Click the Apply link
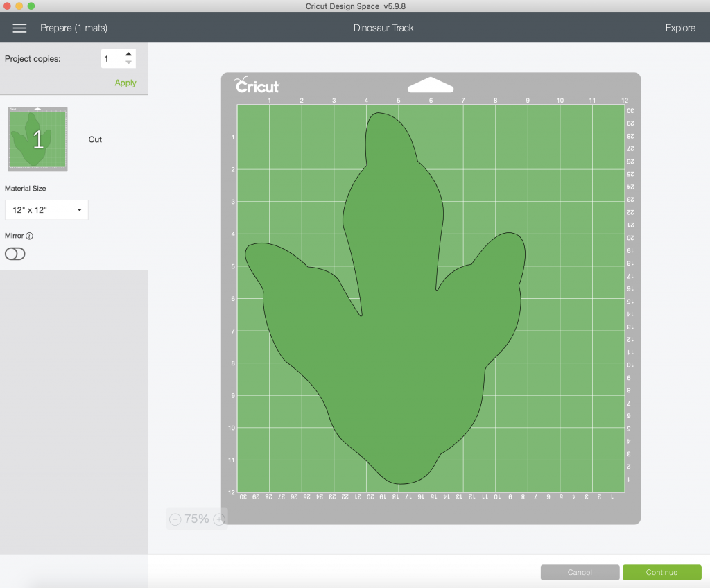The width and height of the screenshot is (710, 588). pyautogui.click(x=125, y=83)
